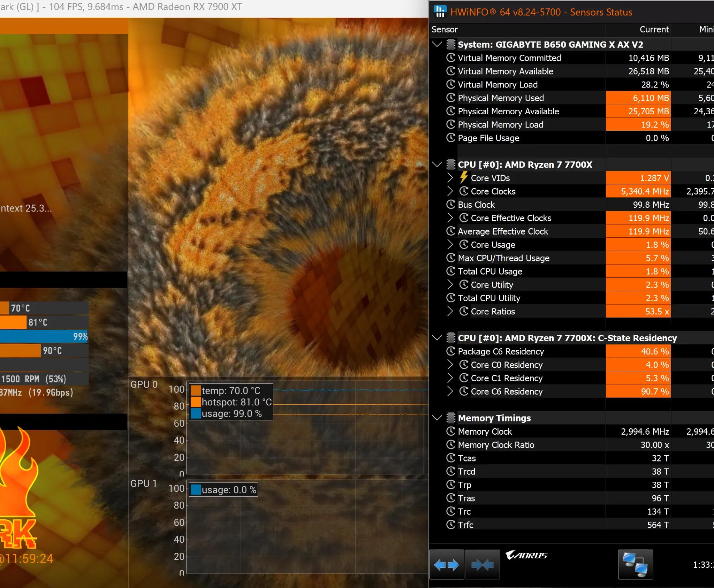Viewport: 714px width, 588px height.
Task: Click the clock icon beside Physical Memory Used
Action: [451, 98]
